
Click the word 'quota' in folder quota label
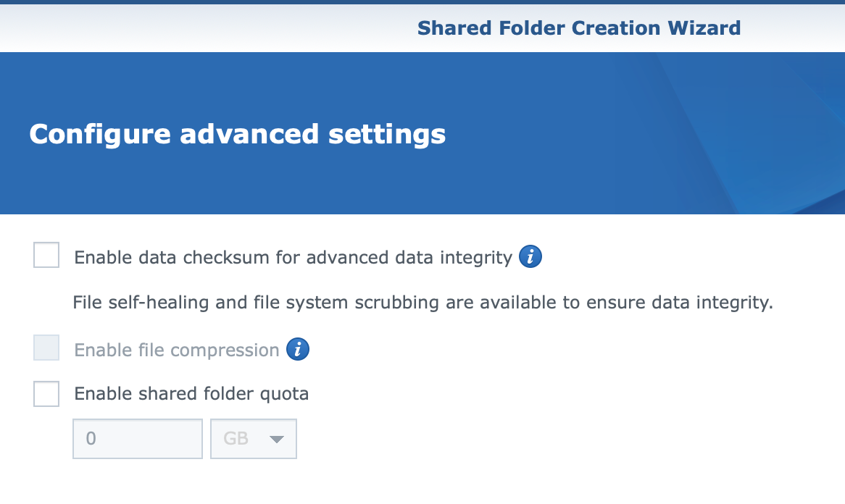point(285,395)
